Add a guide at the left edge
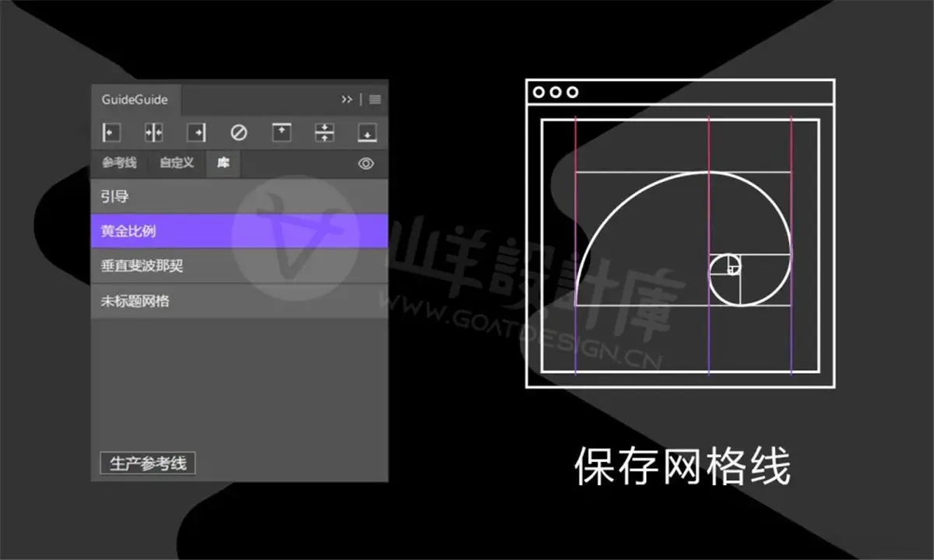 [111, 133]
